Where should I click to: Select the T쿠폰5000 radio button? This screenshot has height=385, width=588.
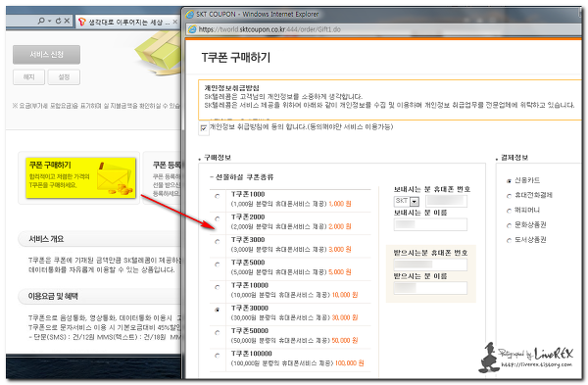218,265
